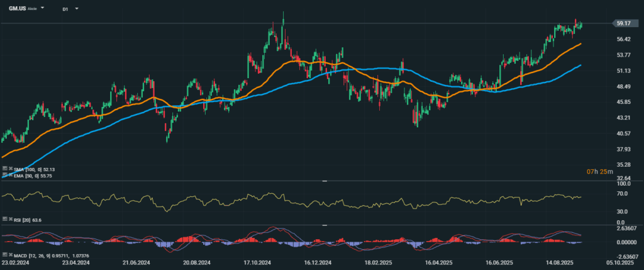The height and width of the screenshot is (270, 644).
Task: Remove the RSI [20] indicator
Action: (11, 219)
